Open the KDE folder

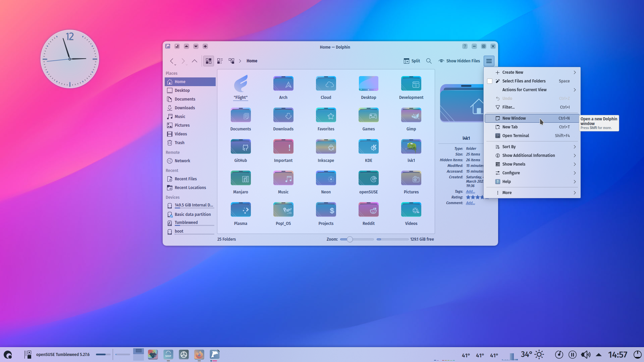[368, 150]
